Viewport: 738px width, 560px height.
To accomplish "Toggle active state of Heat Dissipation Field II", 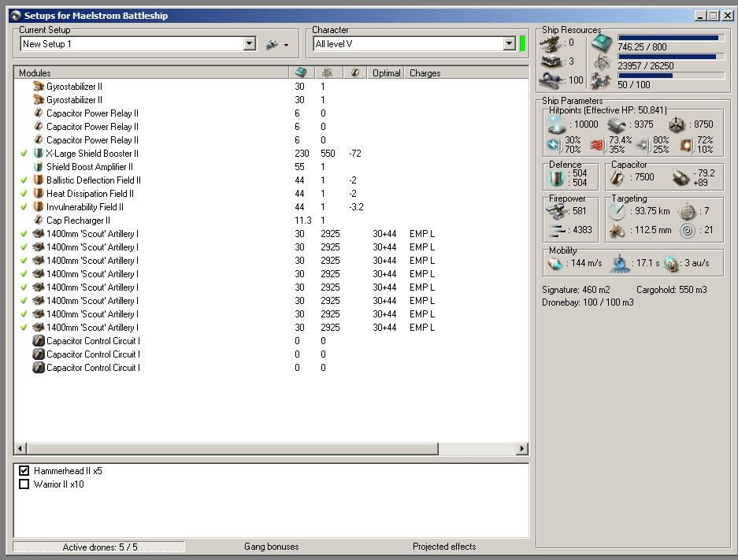I will tap(24, 194).
